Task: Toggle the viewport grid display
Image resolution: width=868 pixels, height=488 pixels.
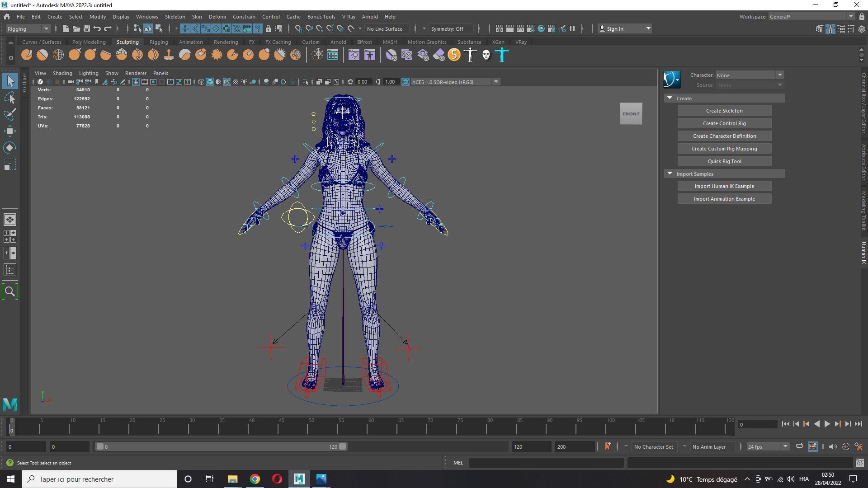Action: pyautogui.click(x=136, y=82)
